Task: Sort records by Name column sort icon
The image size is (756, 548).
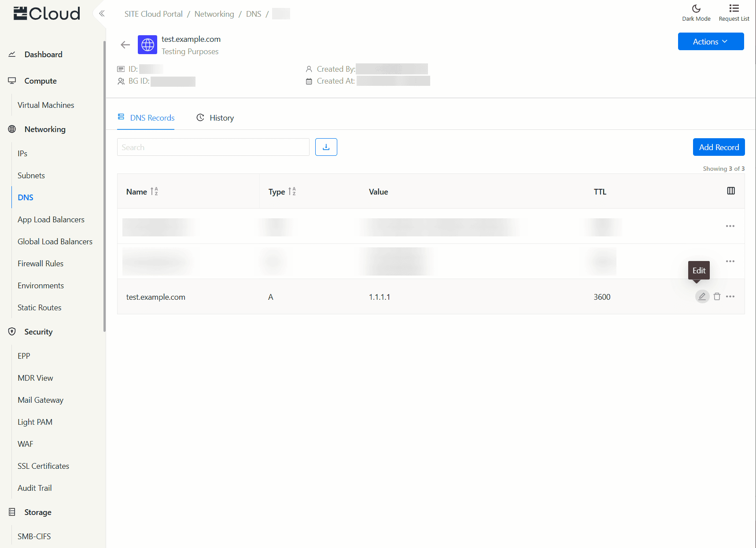Action: 154,191
